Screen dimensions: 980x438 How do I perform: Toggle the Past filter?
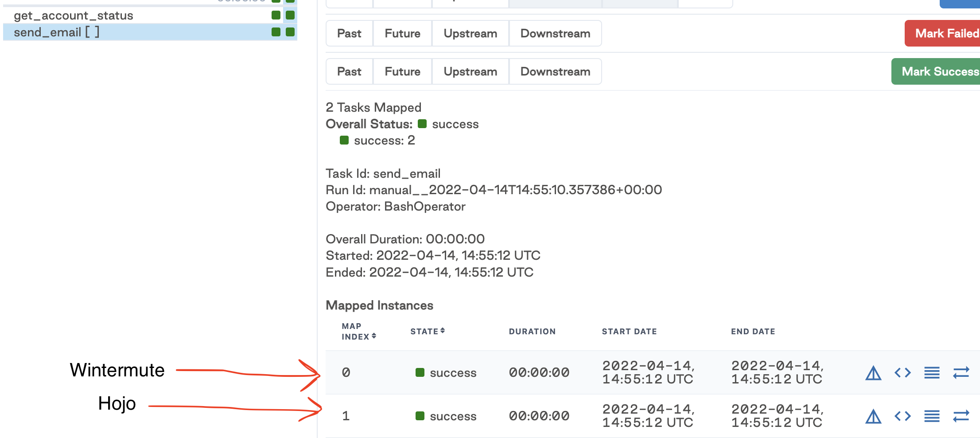click(349, 33)
